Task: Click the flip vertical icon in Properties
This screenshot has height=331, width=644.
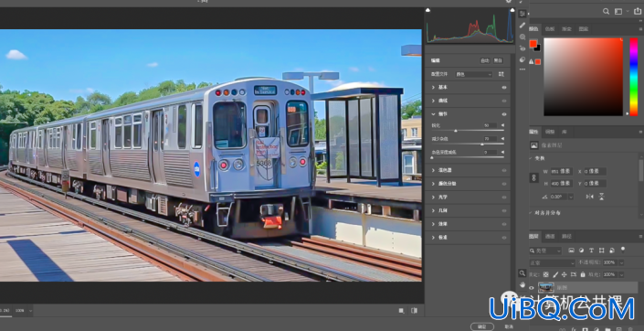Action: click(x=601, y=197)
